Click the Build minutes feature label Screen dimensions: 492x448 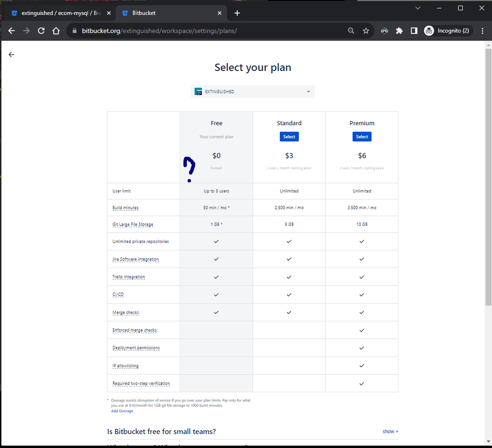125,208
